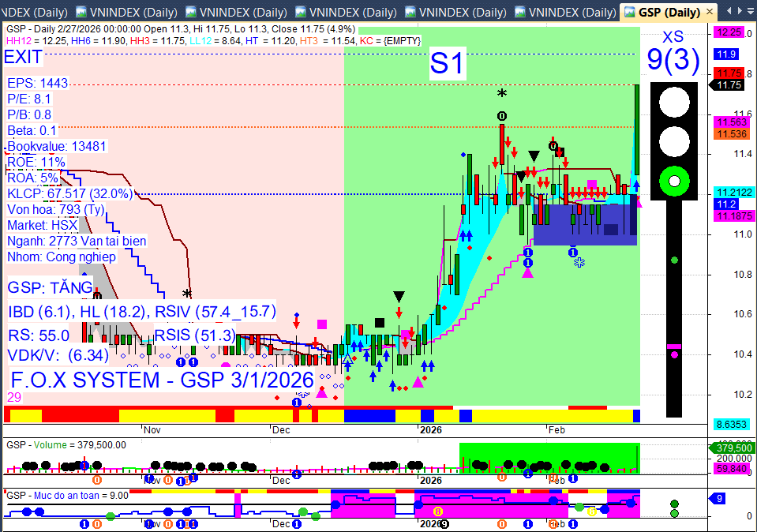
Task: Click the black 11.75 last price tag
Action: pos(728,85)
